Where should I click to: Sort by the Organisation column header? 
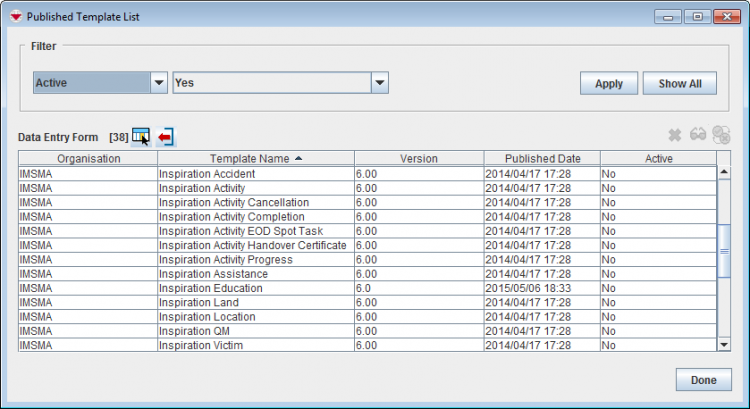[x=88, y=158]
